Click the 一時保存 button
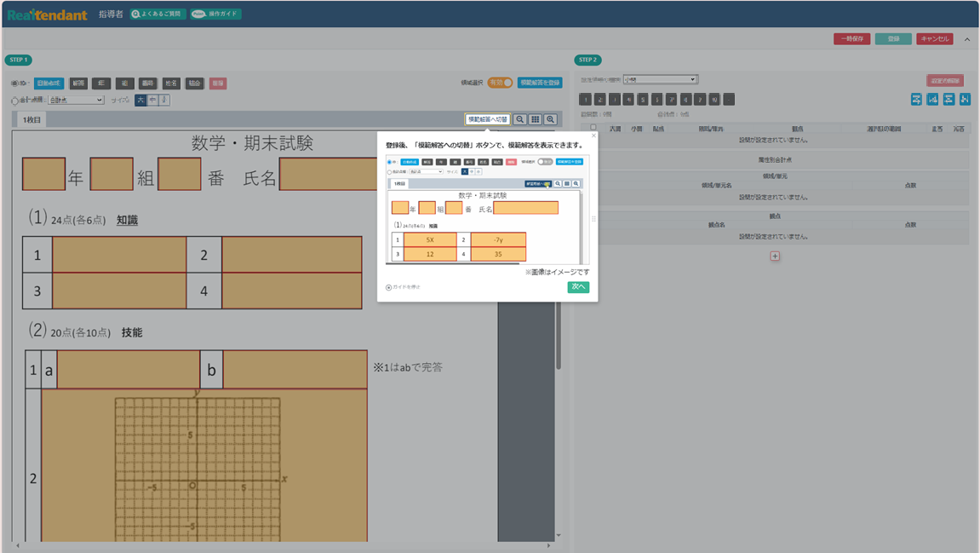980x553 pixels. pos(851,39)
